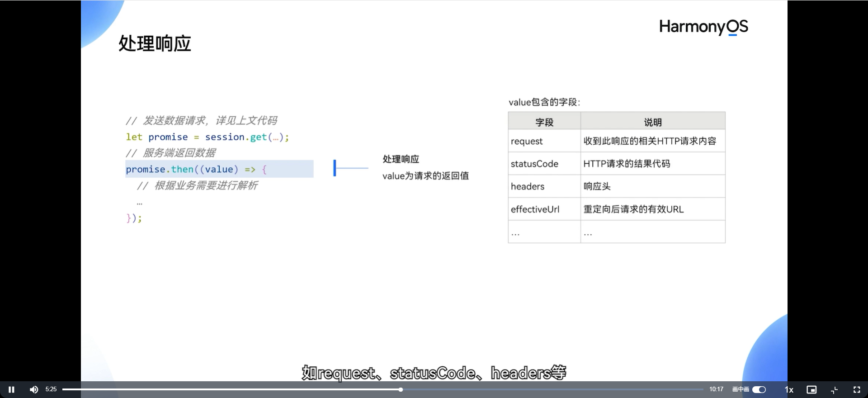Viewport: 868px width, 398px height.
Task: Click the exit widescreen collapse icon
Action: pos(835,389)
